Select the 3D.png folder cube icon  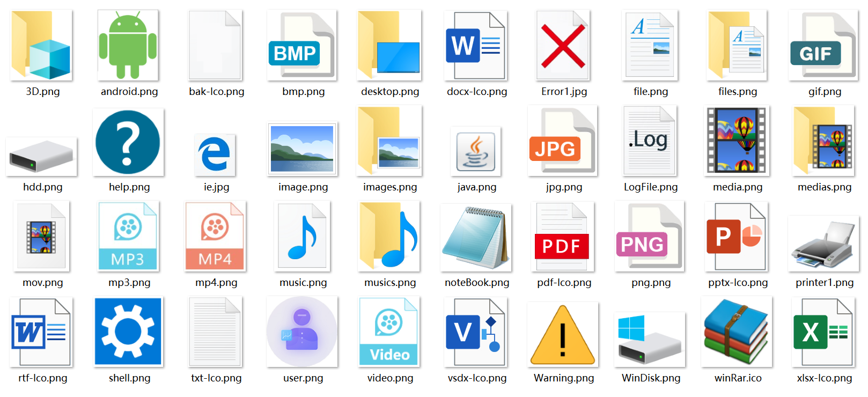(x=42, y=45)
